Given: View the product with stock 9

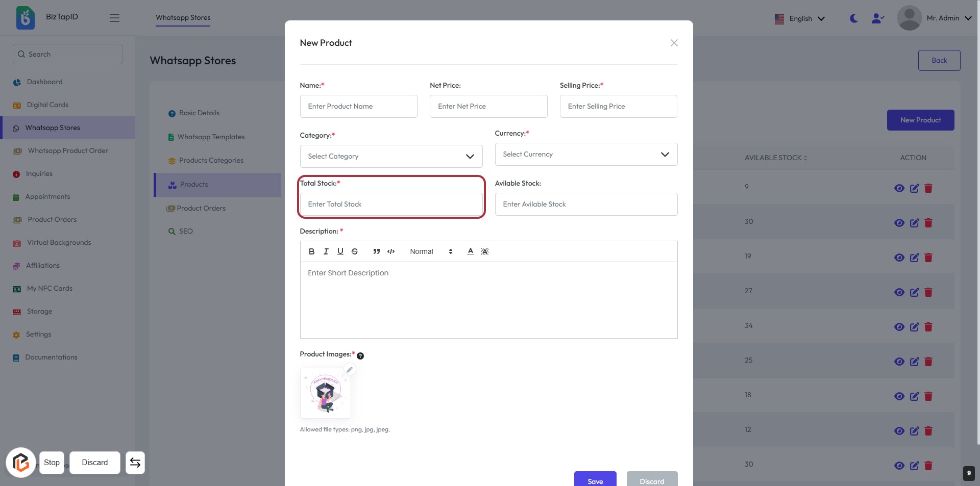Looking at the screenshot, I should [899, 188].
